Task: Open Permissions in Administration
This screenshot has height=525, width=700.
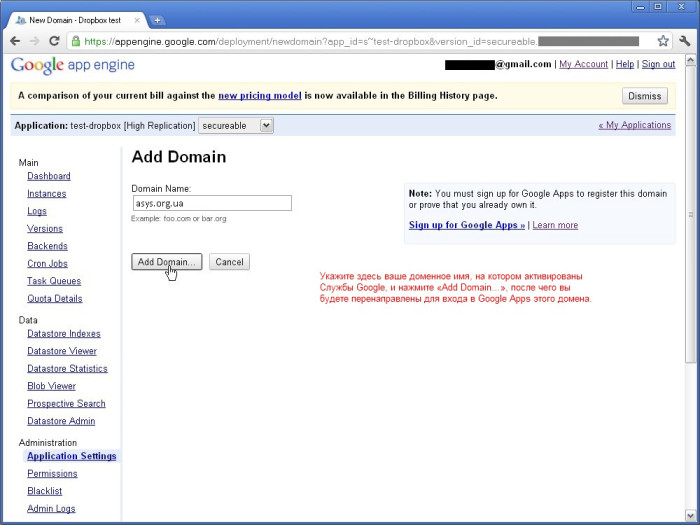Action: point(52,473)
